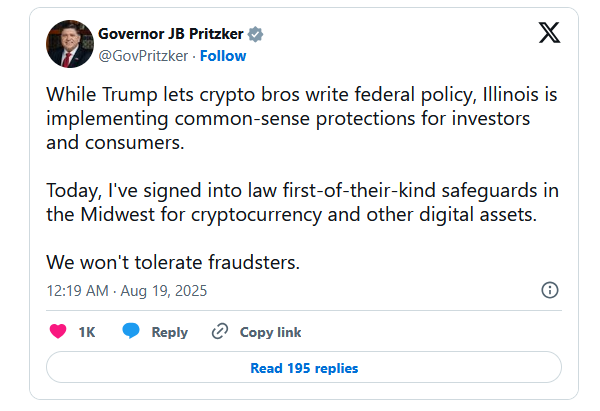
Task: Click the paragraph mentioning crypto bros
Action: coord(302,119)
